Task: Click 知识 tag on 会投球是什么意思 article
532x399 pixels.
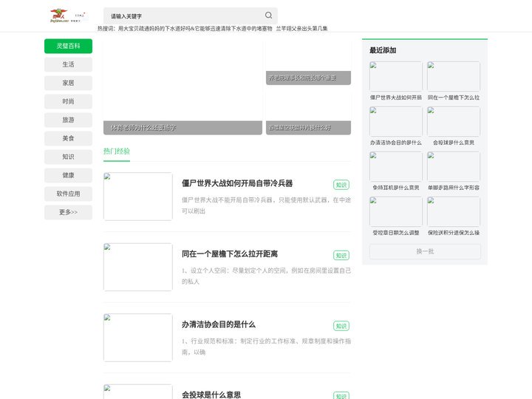Action: click(341, 396)
